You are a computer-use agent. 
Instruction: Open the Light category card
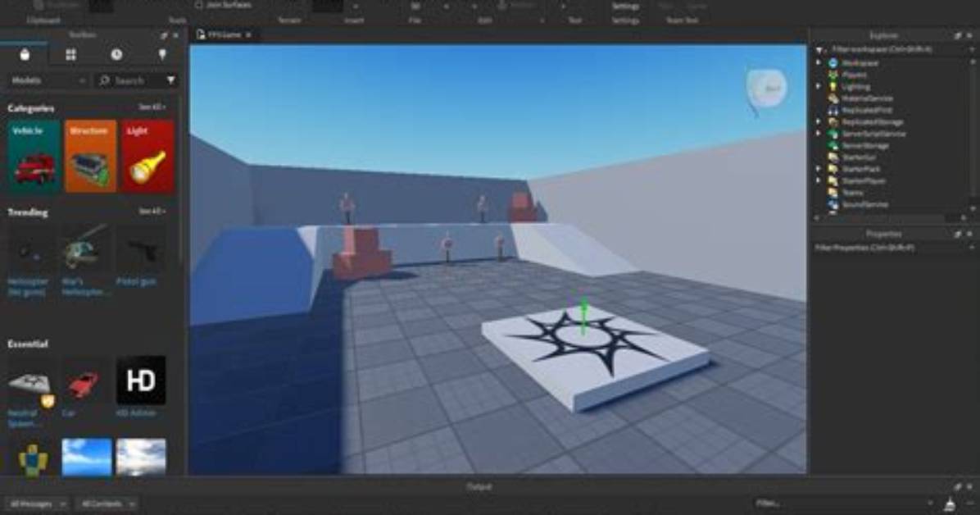[148, 156]
